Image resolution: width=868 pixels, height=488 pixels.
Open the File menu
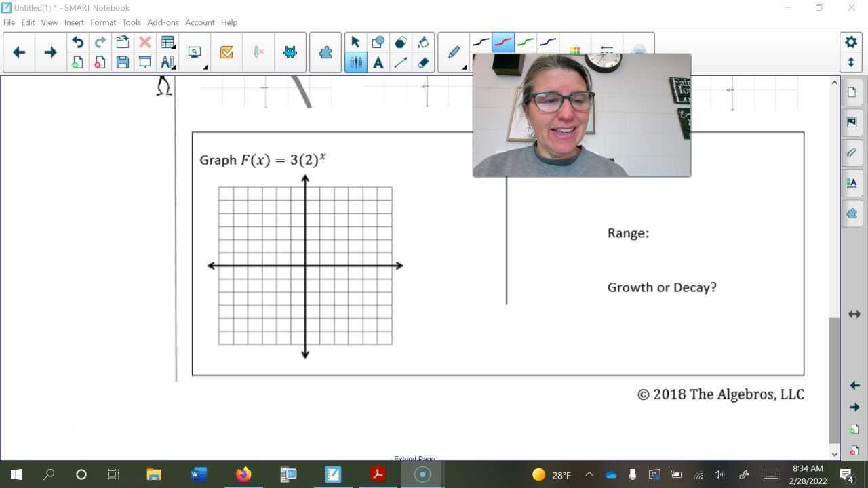click(x=9, y=22)
